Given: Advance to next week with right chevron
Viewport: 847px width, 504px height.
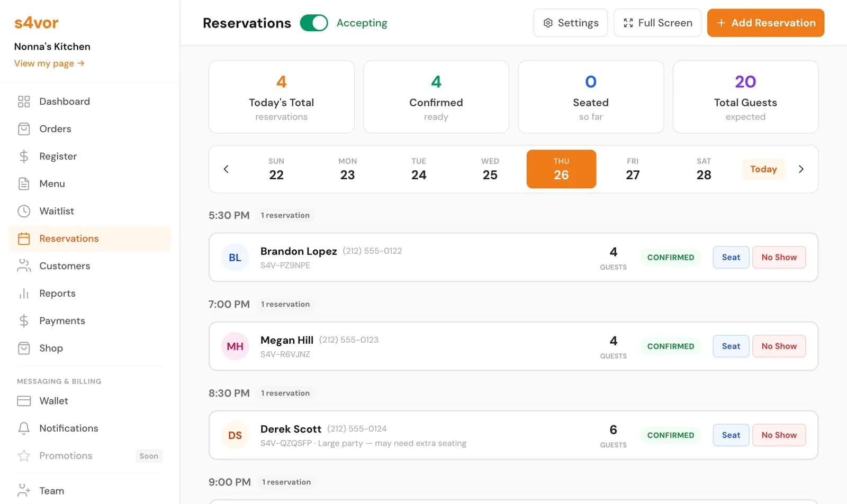Looking at the screenshot, I should point(801,169).
